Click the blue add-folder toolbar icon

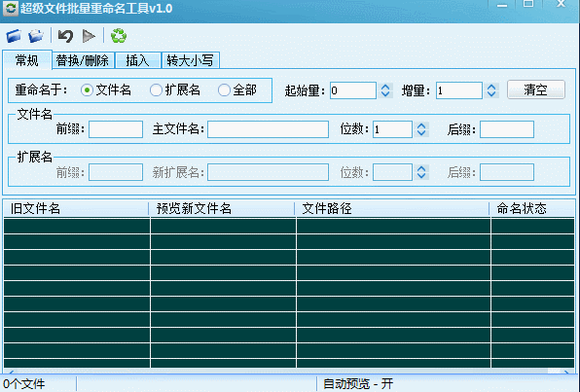click(14, 36)
